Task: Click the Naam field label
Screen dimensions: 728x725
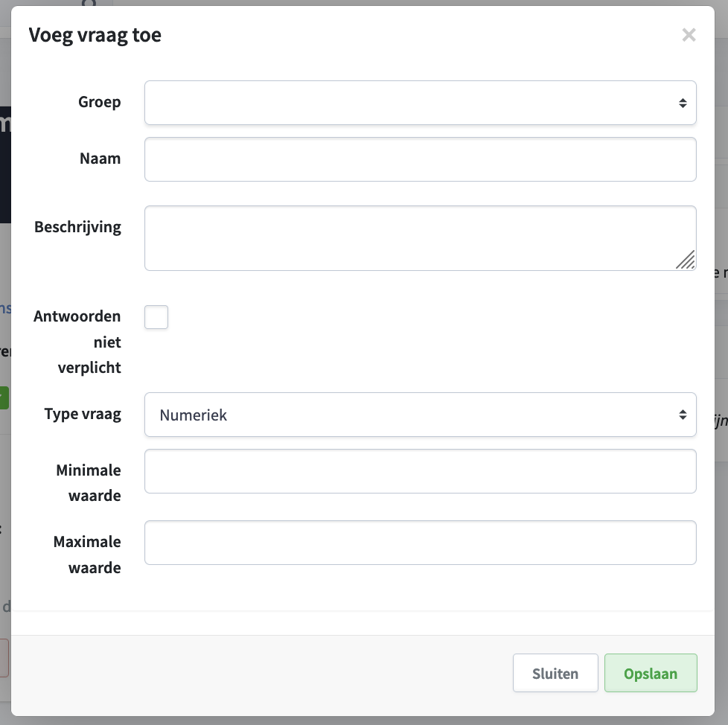Action: (x=100, y=159)
